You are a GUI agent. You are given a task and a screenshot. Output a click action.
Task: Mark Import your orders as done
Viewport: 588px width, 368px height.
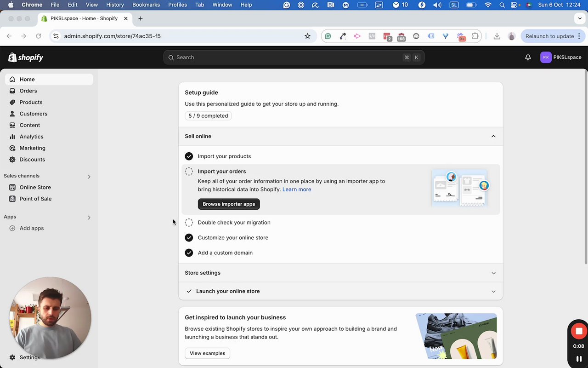tap(189, 172)
